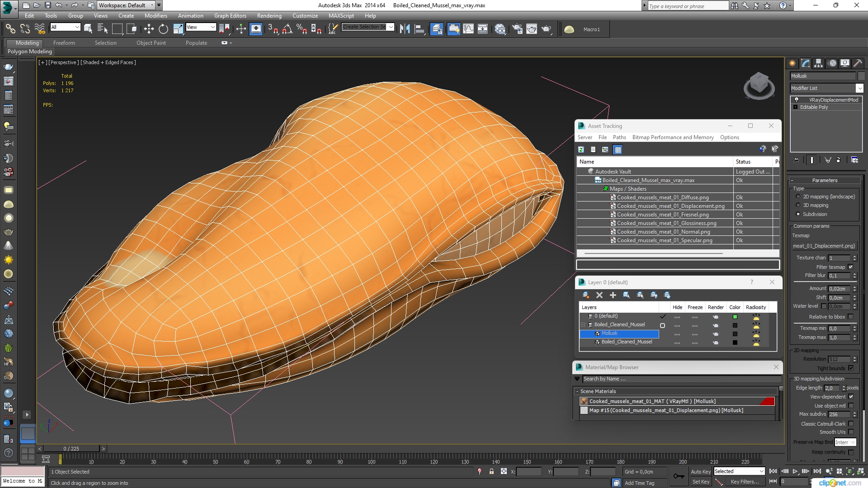This screenshot has width=868, height=488.
Task: Click the Texmap meat_01_Displacement.png button
Action: tap(824, 246)
